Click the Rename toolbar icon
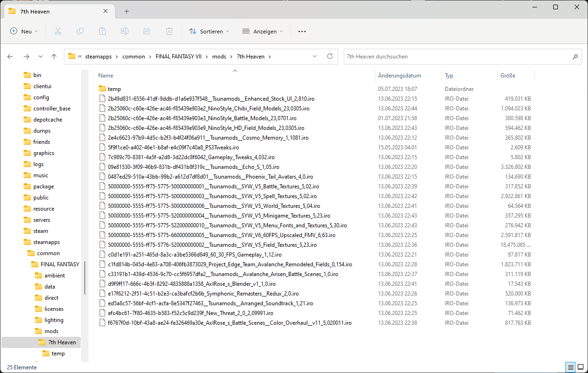This screenshot has width=588, height=373. pyautogui.click(x=125, y=31)
